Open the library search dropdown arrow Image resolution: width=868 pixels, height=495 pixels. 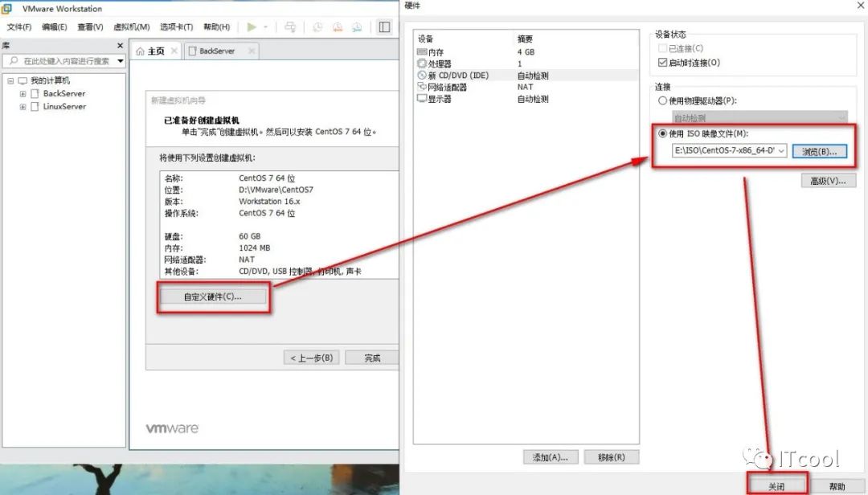120,61
